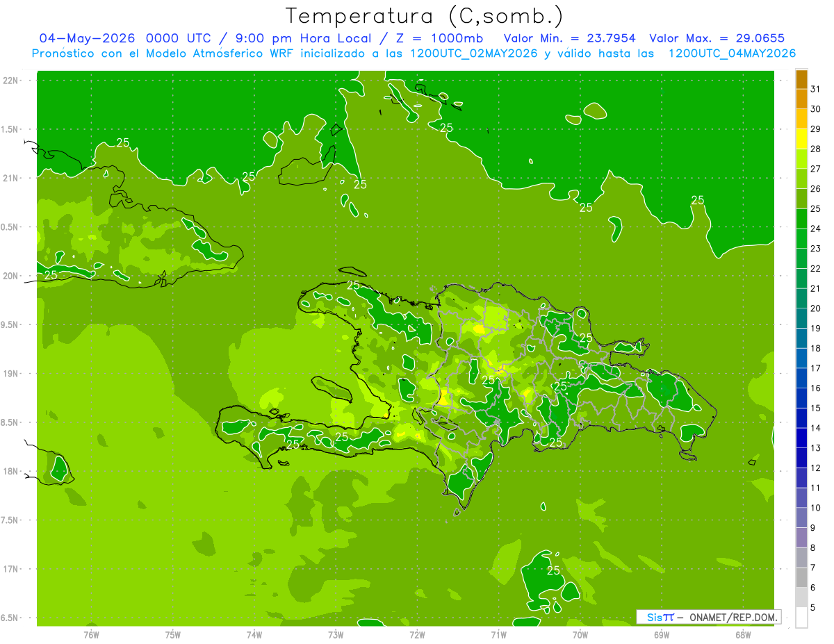Click the dark blue 13 degree legend swatch
The image size is (834, 644).
[801, 438]
